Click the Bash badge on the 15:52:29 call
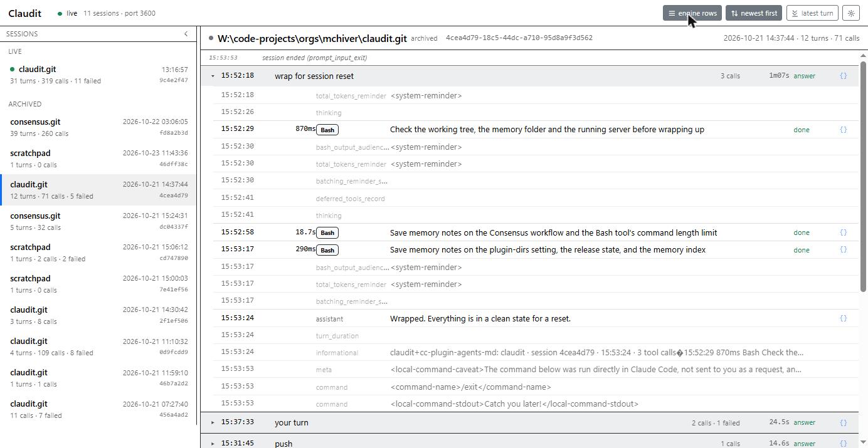 [327, 130]
